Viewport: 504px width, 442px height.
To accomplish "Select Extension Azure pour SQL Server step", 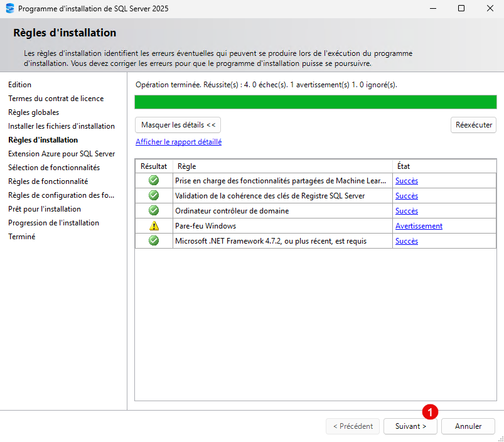I will click(62, 154).
